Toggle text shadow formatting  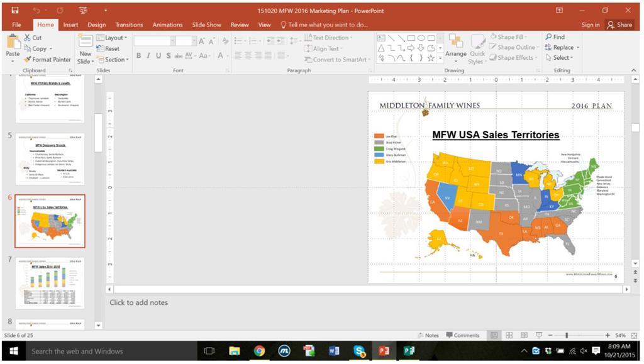(169, 55)
